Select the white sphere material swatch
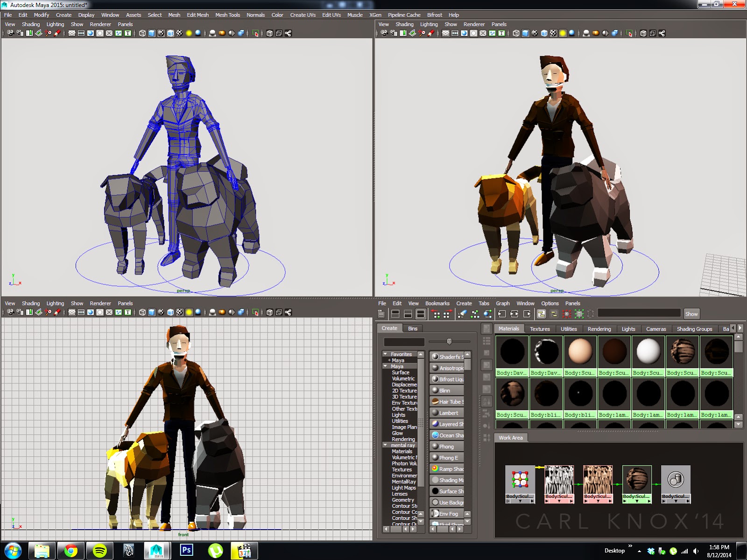 click(x=648, y=351)
